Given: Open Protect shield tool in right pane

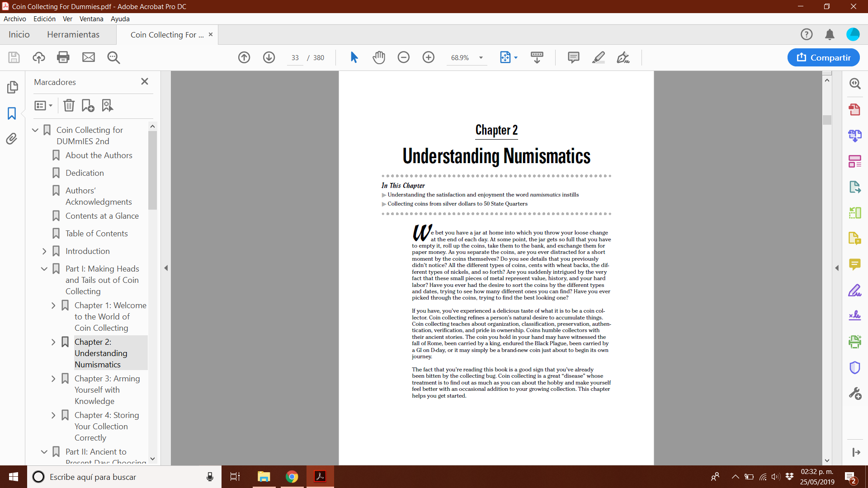Looking at the screenshot, I should coord(854,368).
